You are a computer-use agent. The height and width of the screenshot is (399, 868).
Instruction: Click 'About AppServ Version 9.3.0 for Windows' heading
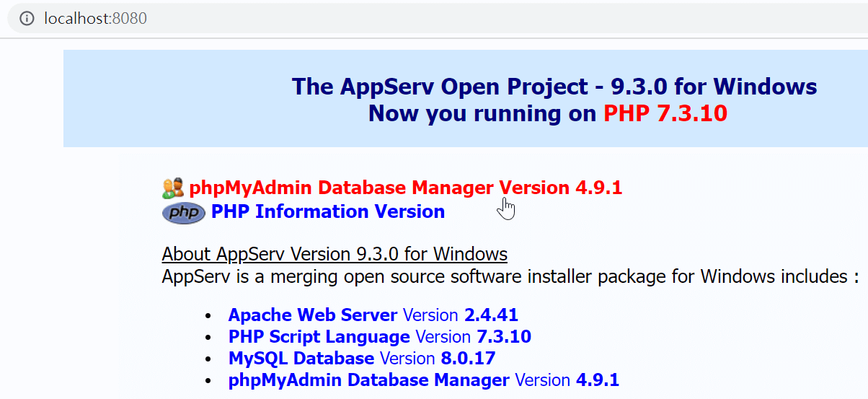click(x=335, y=254)
